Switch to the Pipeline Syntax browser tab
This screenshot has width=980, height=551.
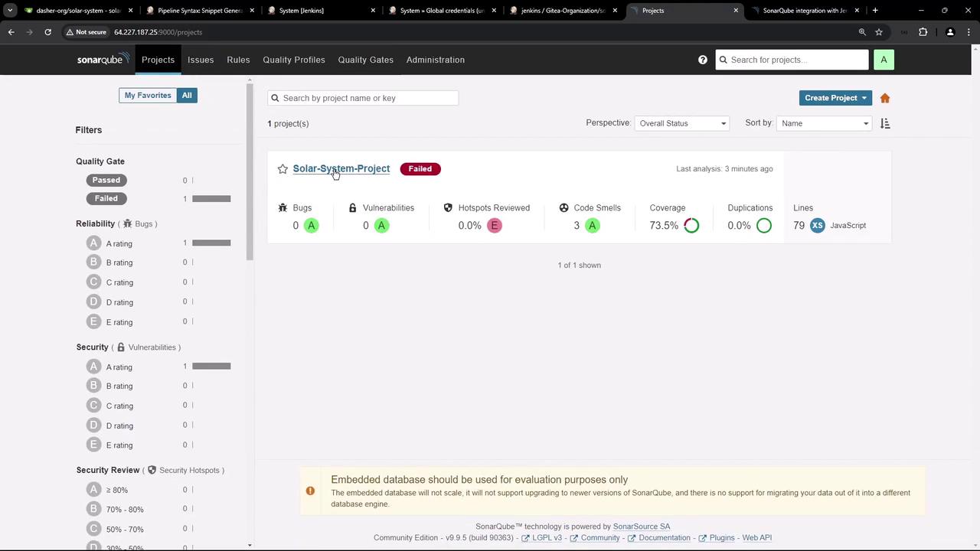point(200,11)
